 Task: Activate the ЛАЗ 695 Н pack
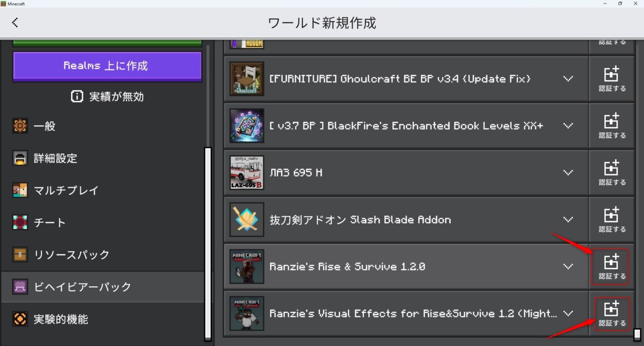pos(612,172)
